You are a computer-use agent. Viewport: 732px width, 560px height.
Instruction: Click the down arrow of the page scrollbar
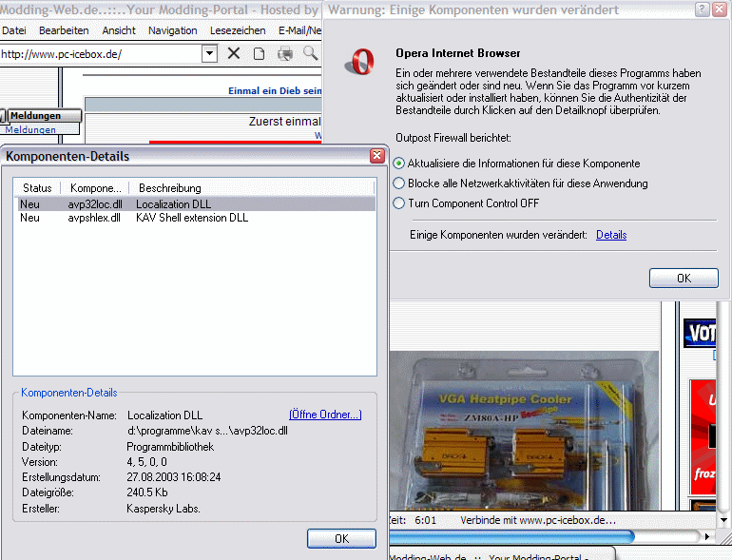(x=723, y=519)
